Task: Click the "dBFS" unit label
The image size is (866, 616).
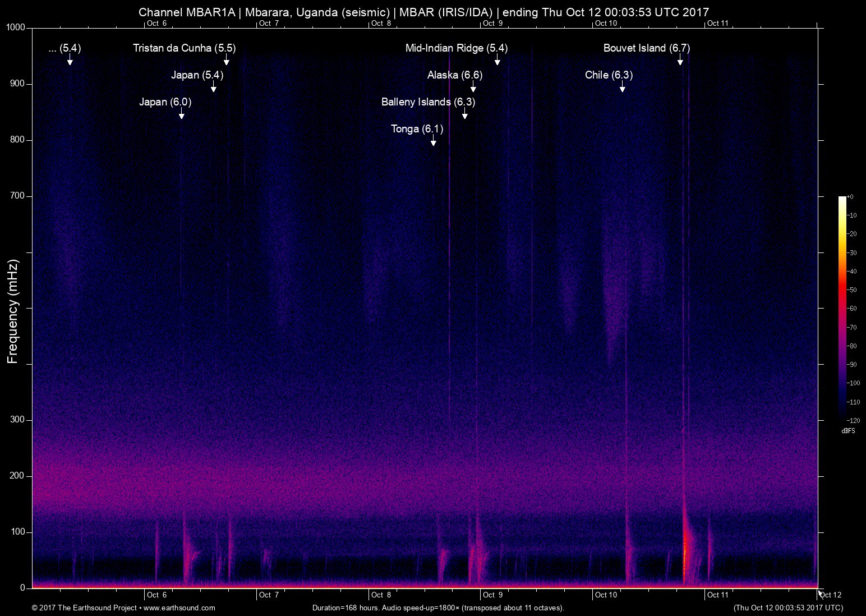Action: pos(848,431)
